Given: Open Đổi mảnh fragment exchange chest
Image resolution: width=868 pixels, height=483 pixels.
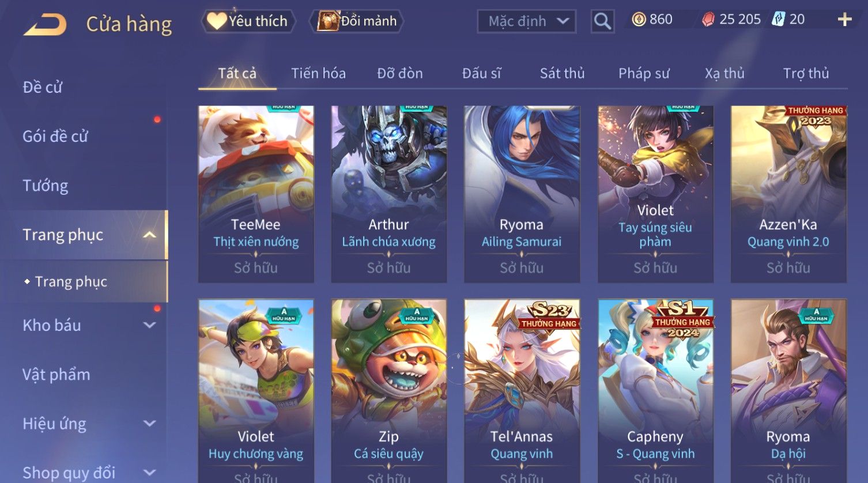Looking at the screenshot, I should click(357, 21).
